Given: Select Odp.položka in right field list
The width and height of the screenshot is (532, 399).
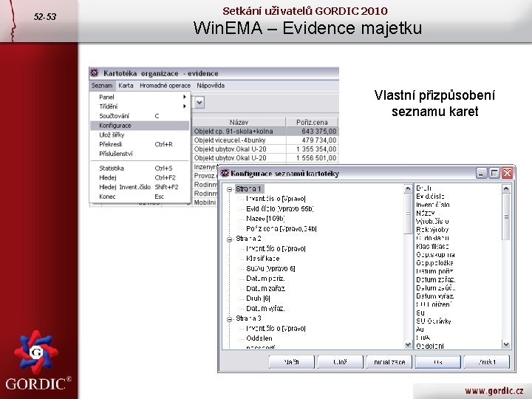Looking at the screenshot, I should [x=434, y=263].
